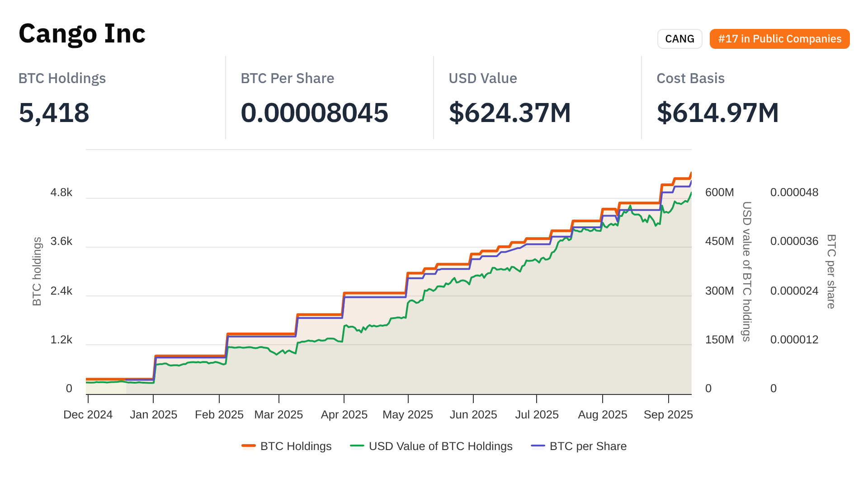Click the Dec 2024 axis label
The image size is (868, 488).
88,414
